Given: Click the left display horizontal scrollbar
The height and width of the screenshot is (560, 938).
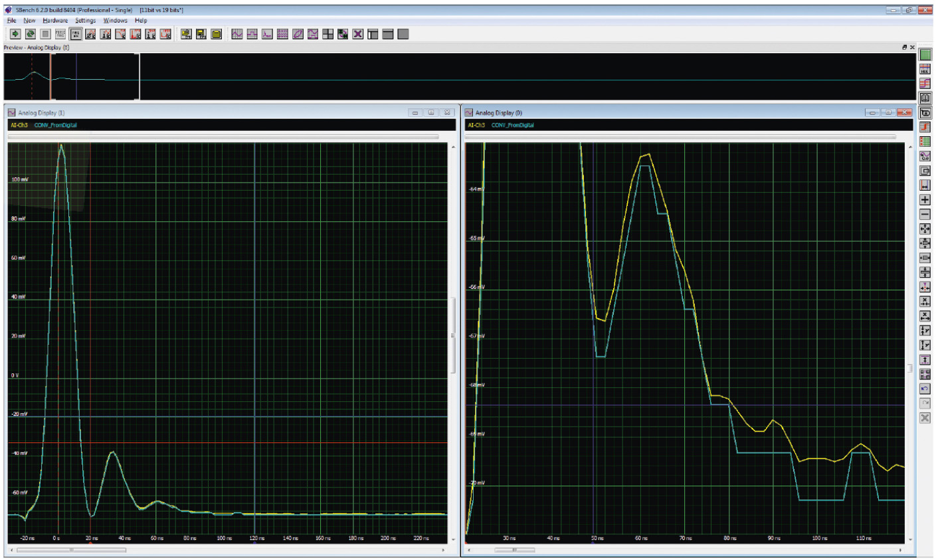Looking at the screenshot, I should click(71, 550).
